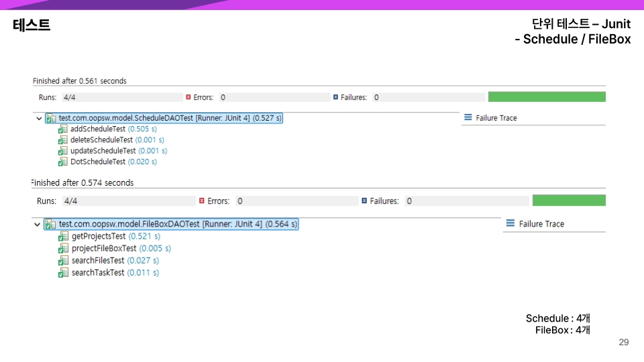Click the Runs 4/4 field of second run

(129, 200)
